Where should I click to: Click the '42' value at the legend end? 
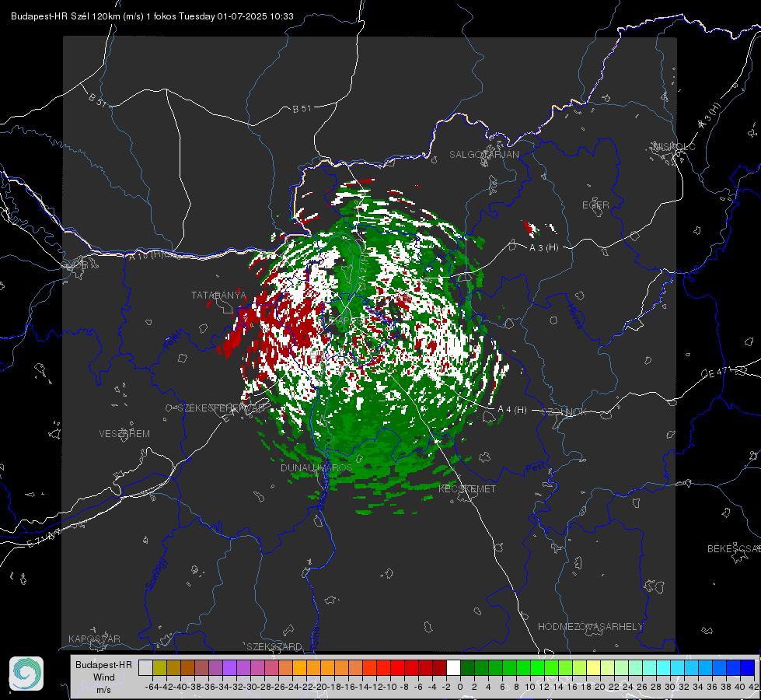click(753, 687)
